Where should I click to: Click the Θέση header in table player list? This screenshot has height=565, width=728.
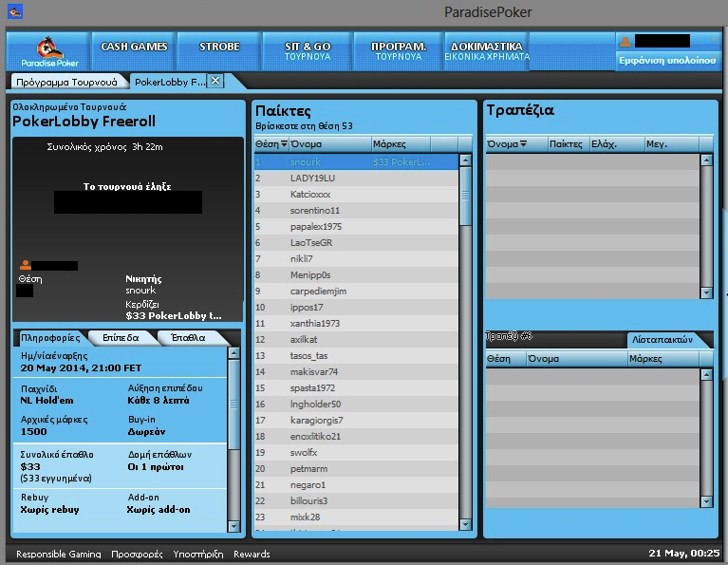506,359
